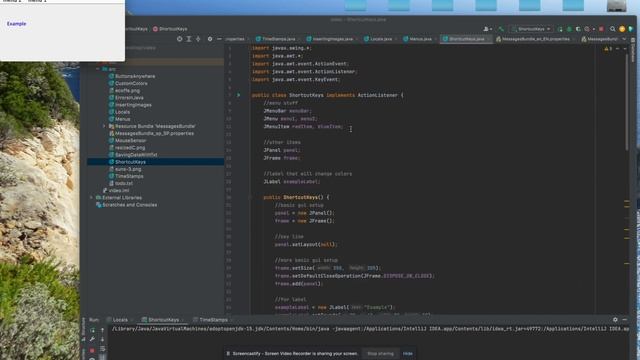
Task: Show hidden editor tabs dropdown arrow
Action: point(624,39)
